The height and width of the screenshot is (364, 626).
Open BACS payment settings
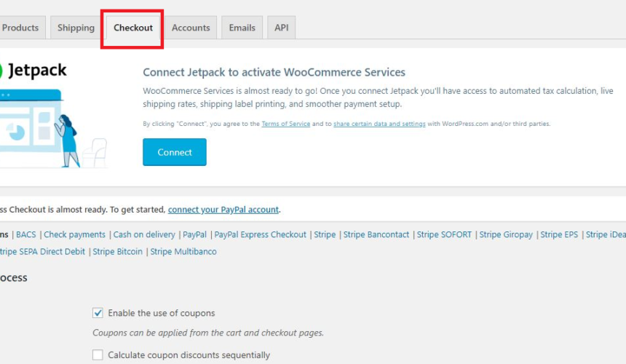[26, 234]
